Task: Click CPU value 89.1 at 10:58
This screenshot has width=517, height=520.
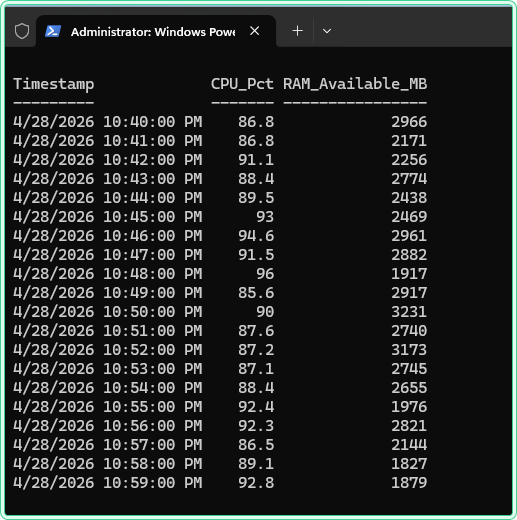Action: click(x=256, y=464)
